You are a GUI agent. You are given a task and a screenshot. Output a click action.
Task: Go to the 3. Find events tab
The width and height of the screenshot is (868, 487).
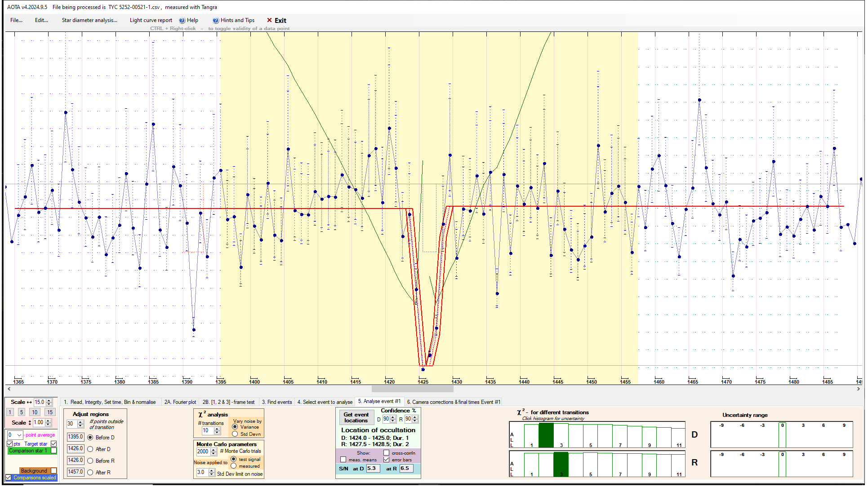[277, 402]
